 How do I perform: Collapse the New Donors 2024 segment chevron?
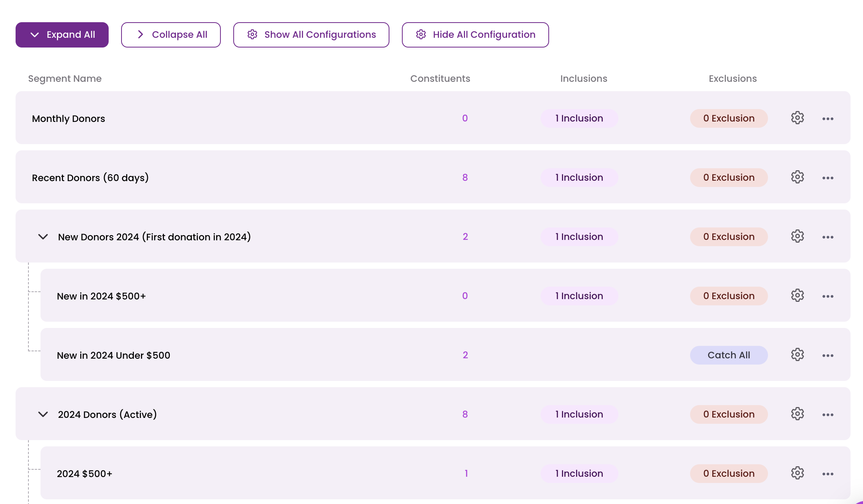(x=43, y=237)
